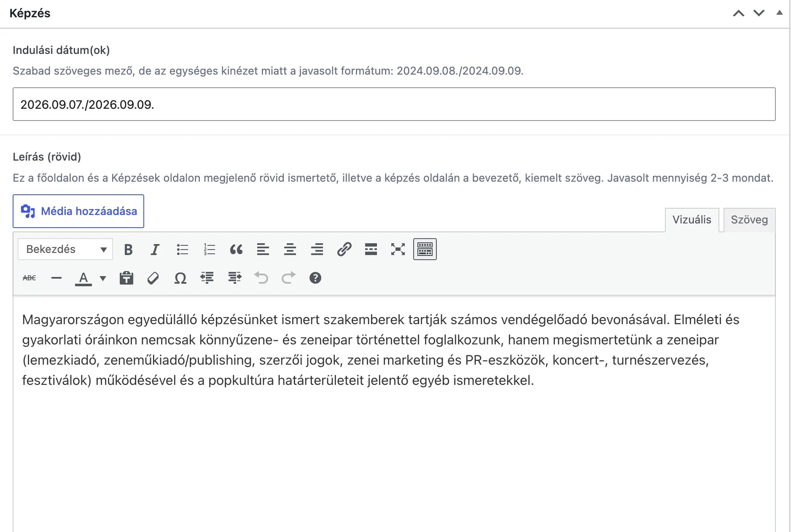Open text color picker dropdown arrow
The image size is (791, 532).
tap(103, 278)
